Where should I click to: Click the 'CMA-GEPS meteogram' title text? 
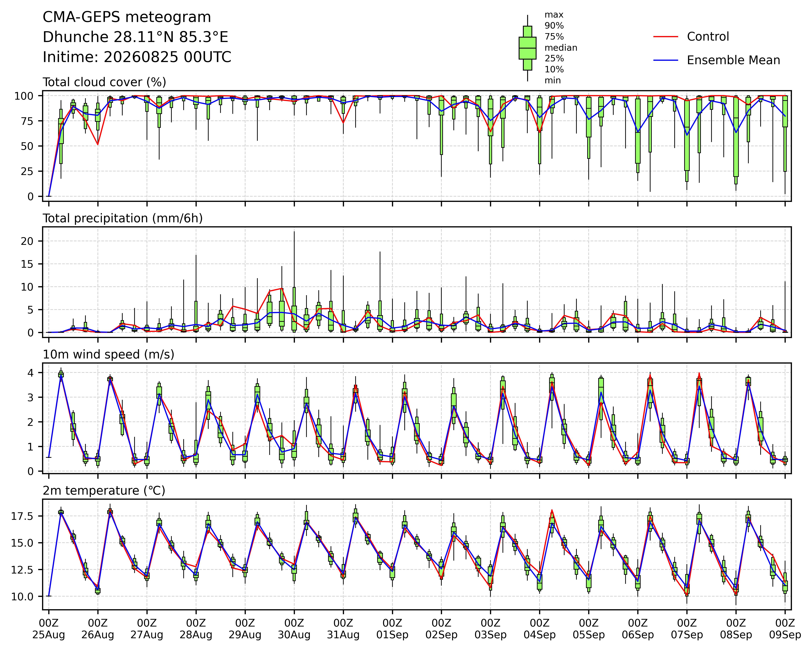[x=127, y=17]
